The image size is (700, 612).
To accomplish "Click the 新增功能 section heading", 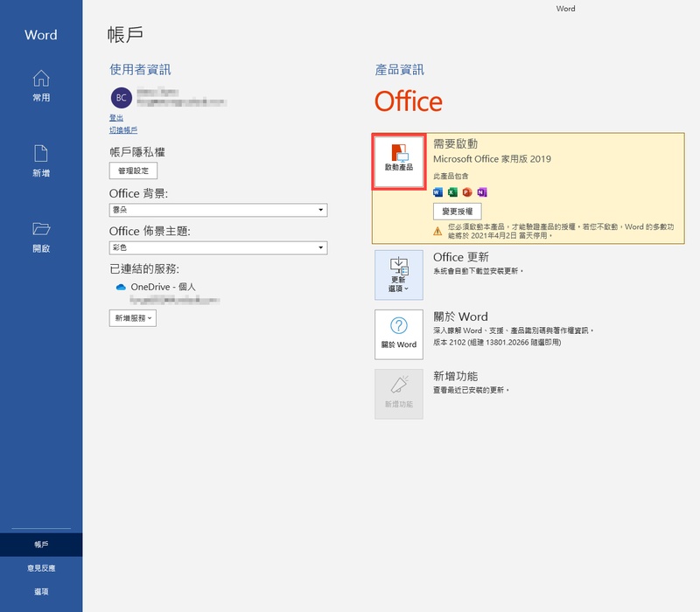I will pos(455,377).
